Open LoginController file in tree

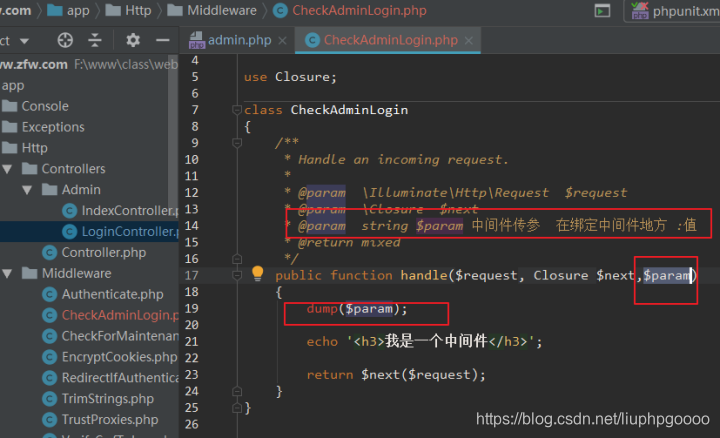[x=120, y=231]
